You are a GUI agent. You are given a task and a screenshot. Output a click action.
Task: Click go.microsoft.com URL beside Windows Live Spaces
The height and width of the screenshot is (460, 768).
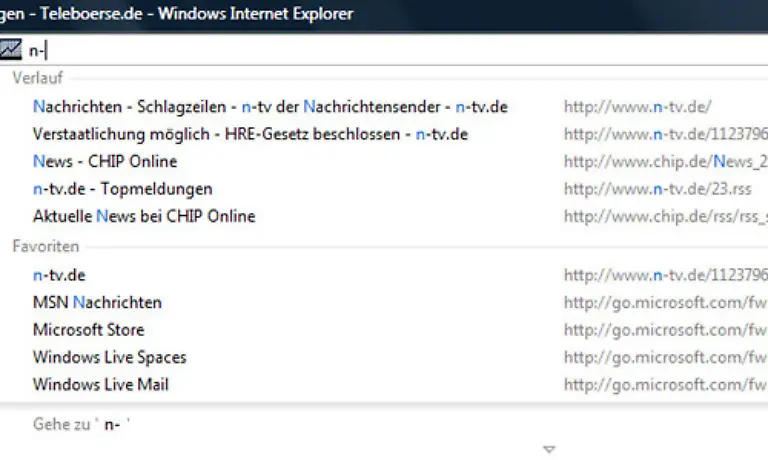[666, 358]
